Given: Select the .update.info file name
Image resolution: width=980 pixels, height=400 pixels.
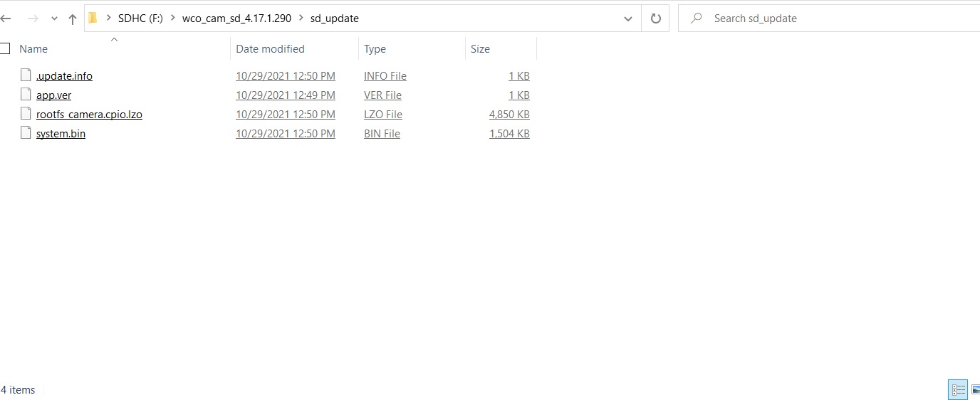Looking at the screenshot, I should [64, 76].
